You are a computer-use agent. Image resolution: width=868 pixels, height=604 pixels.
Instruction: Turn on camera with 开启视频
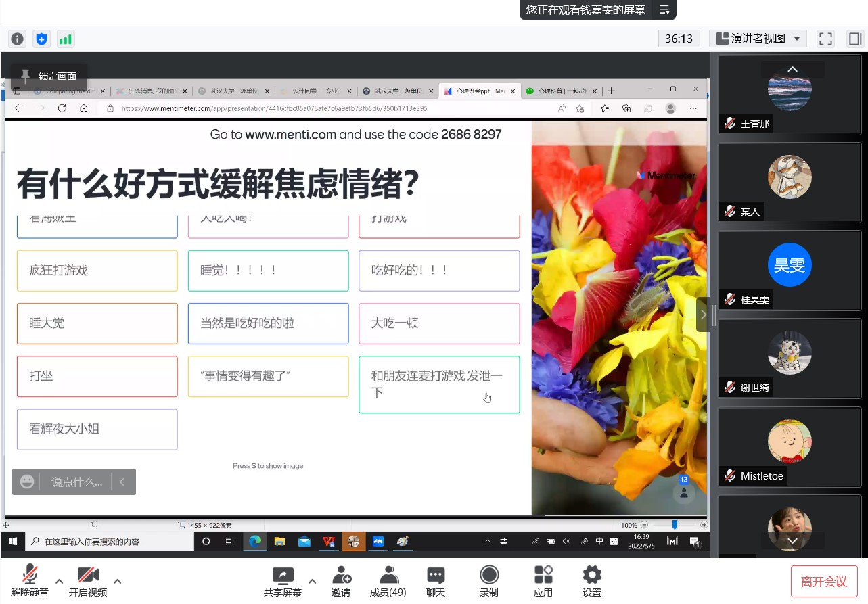click(88, 581)
